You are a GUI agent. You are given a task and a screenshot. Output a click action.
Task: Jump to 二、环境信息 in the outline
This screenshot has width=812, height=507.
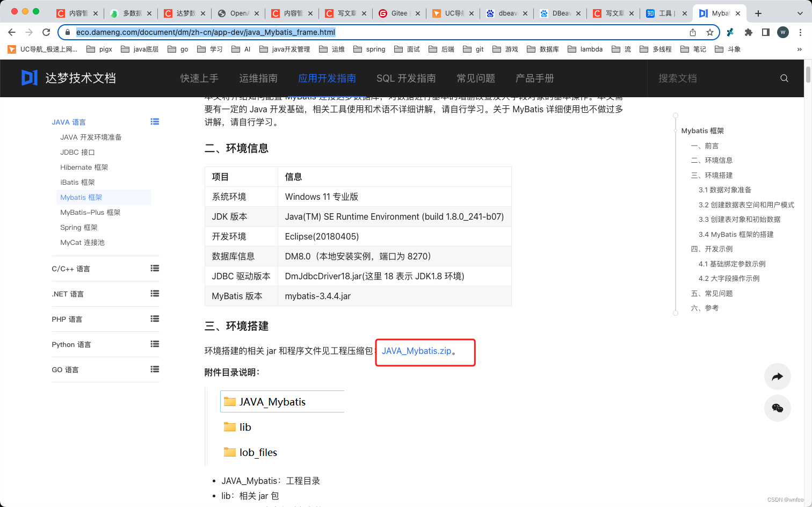(x=712, y=161)
